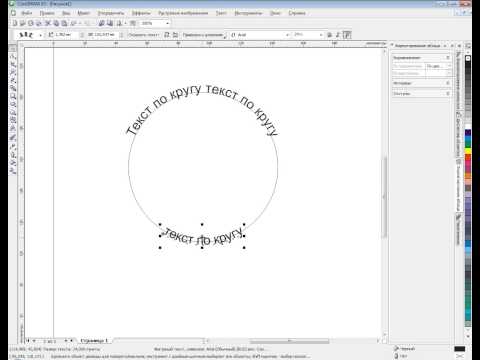Click the New document icon
480x360 pixels.
[15, 23]
